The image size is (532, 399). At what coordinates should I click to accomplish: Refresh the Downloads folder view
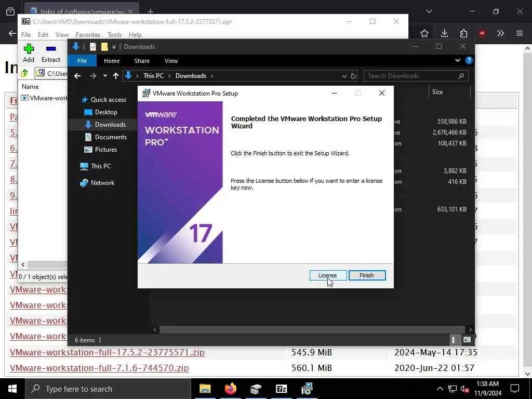coord(353,76)
